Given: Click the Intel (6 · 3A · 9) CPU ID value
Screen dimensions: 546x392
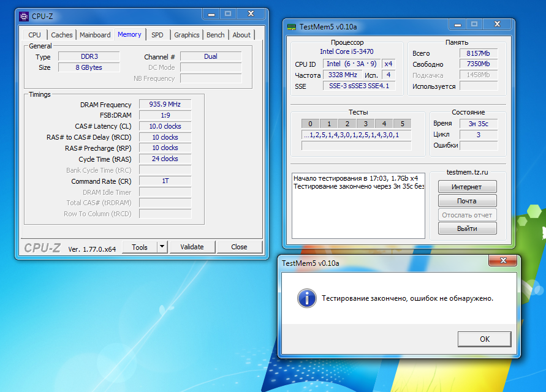Looking at the screenshot, I should [x=352, y=64].
